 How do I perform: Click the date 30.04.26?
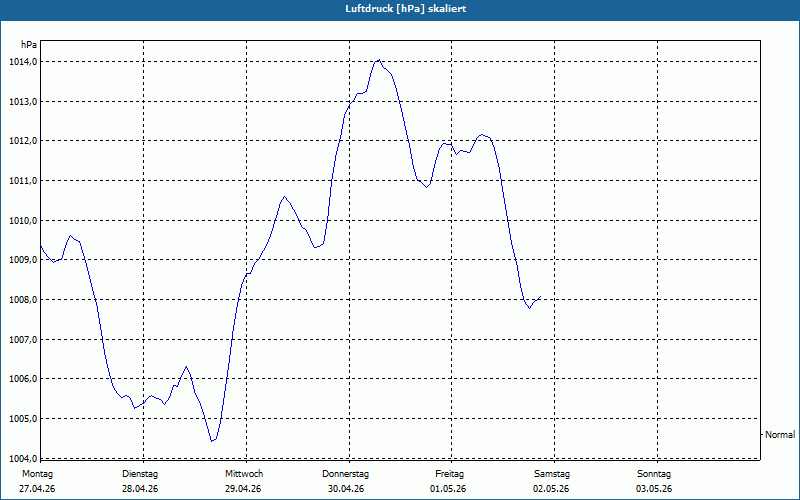pos(346,489)
